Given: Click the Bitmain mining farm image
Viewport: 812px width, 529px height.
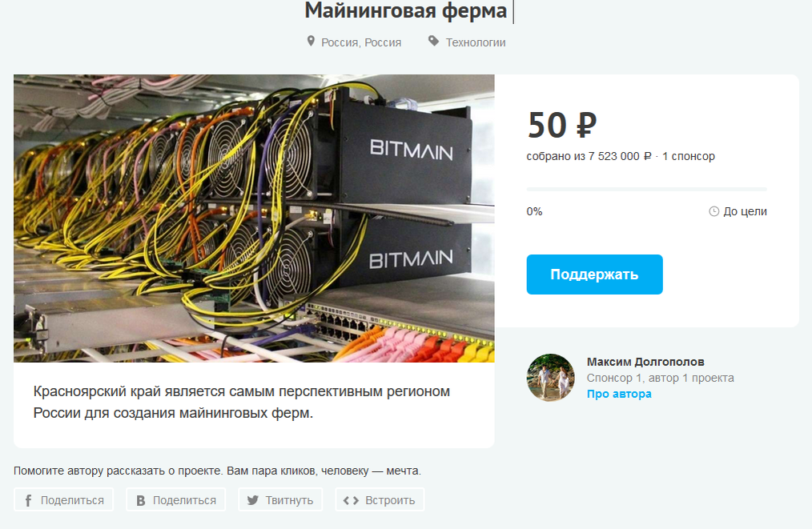Looking at the screenshot, I should click(254, 218).
